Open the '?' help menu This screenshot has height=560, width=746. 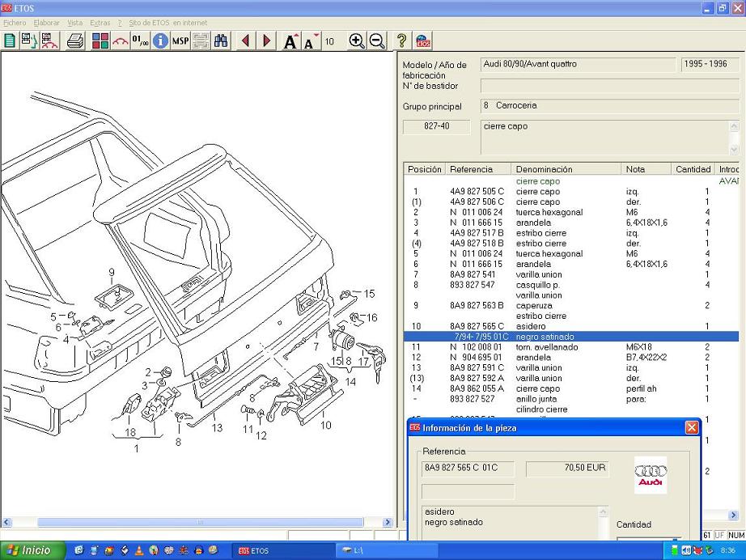[120, 23]
